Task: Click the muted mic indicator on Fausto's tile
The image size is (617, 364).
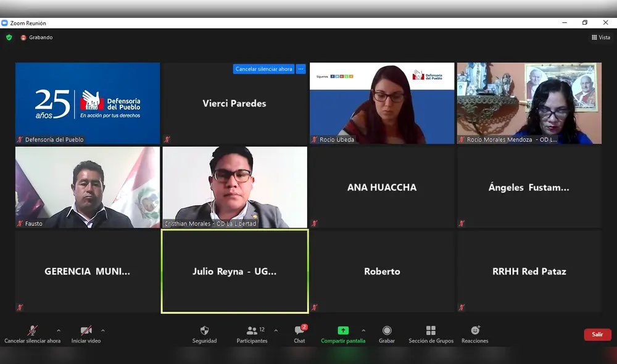Action: [20, 225]
